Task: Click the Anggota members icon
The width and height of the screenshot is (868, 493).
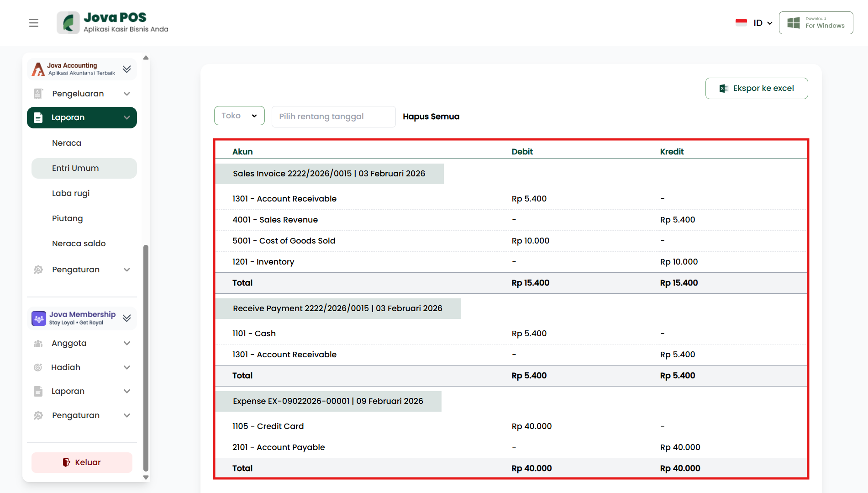Action: coord(38,344)
